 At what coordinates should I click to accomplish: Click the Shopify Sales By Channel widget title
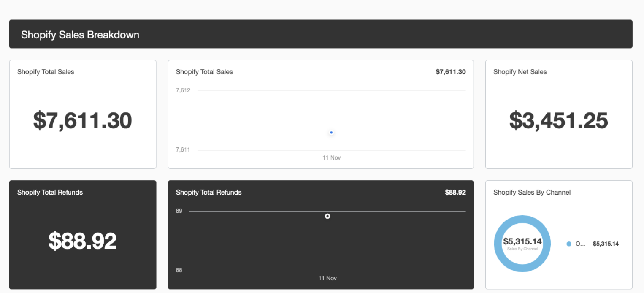532,193
